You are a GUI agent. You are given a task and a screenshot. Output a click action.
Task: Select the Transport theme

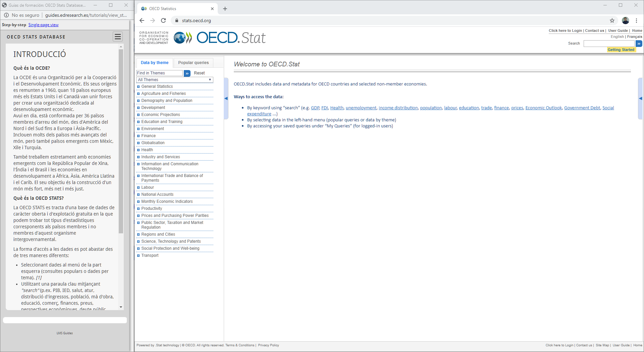[x=150, y=255]
